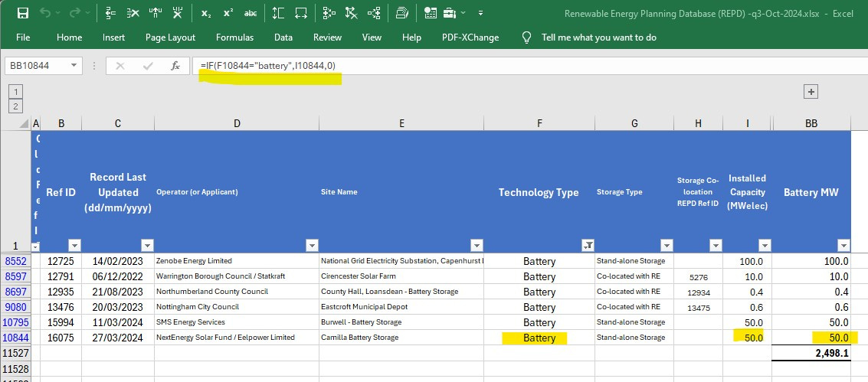Click the Zenobe Energy Limited cell
This screenshot has width=868, height=382.
(x=237, y=261)
